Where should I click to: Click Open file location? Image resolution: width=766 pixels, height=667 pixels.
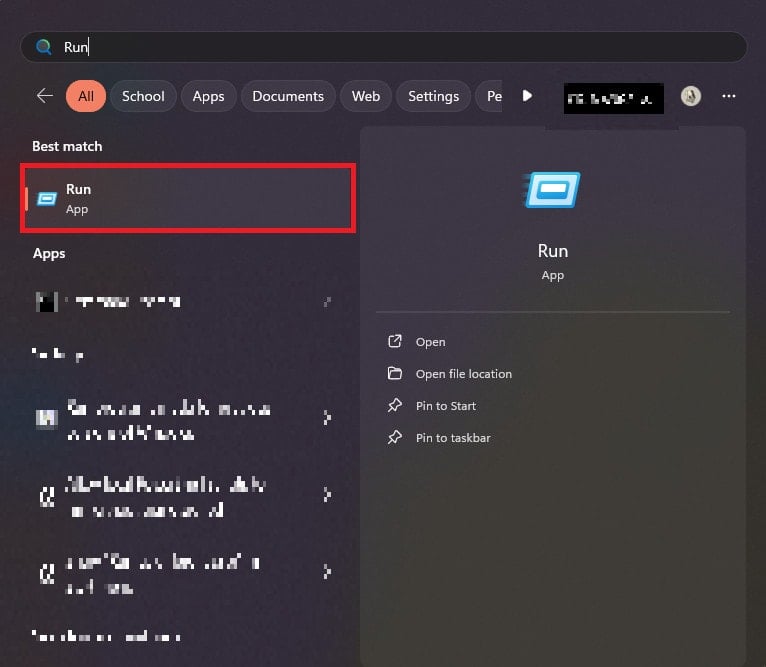464,374
